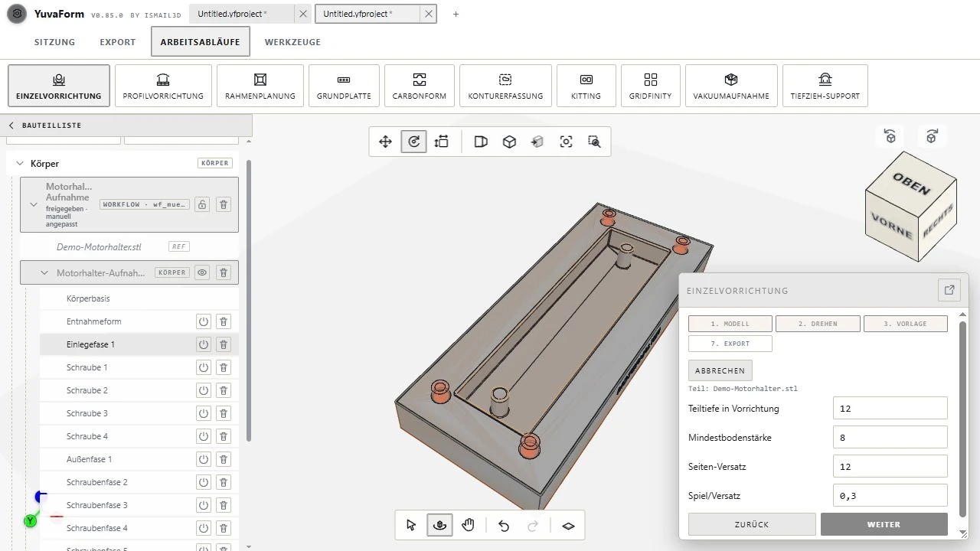The width and height of the screenshot is (980, 551).
Task: Select the rotate view tool
Action: (x=413, y=142)
